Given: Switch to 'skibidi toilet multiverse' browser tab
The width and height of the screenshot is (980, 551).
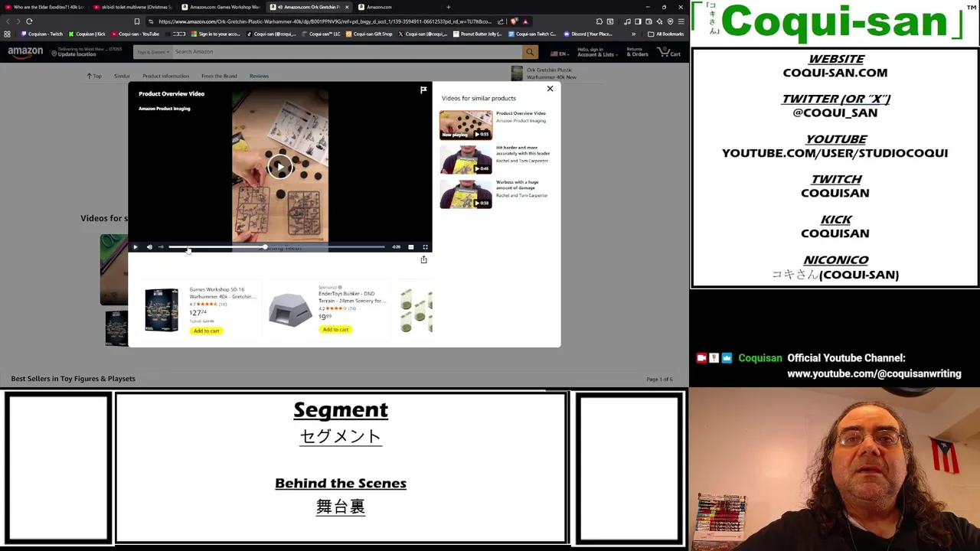Looking at the screenshot, I should pyautogui.click(x=133, y=7).
